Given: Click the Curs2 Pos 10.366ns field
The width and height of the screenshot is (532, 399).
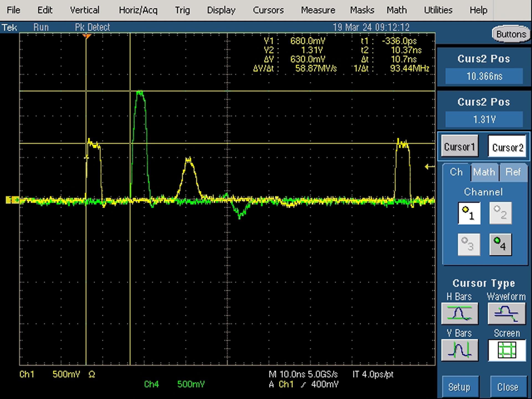Looking at the screenshot, I should pos(484,76).
